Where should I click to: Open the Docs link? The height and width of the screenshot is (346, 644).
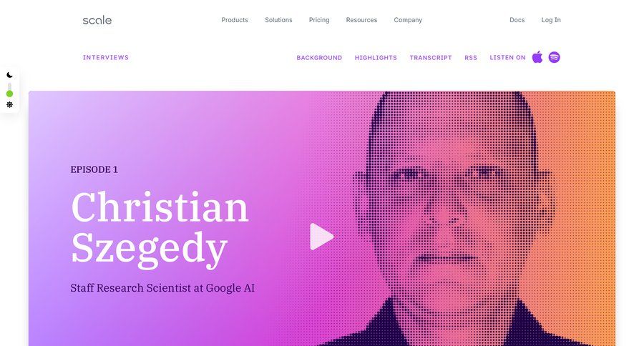coord(517,20)
